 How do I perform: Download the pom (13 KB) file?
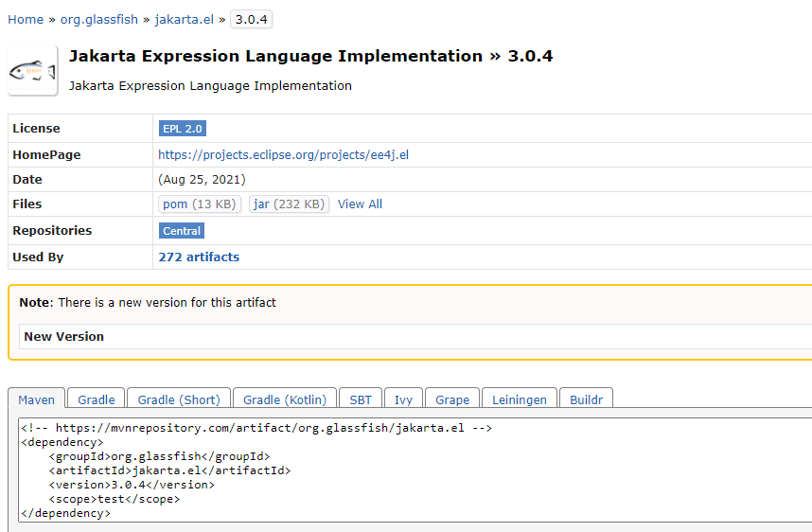pyautogui.click(x=200, y=204)
